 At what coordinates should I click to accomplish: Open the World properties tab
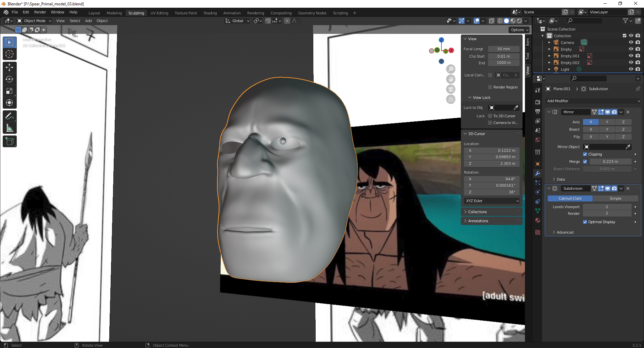point(538,140)
